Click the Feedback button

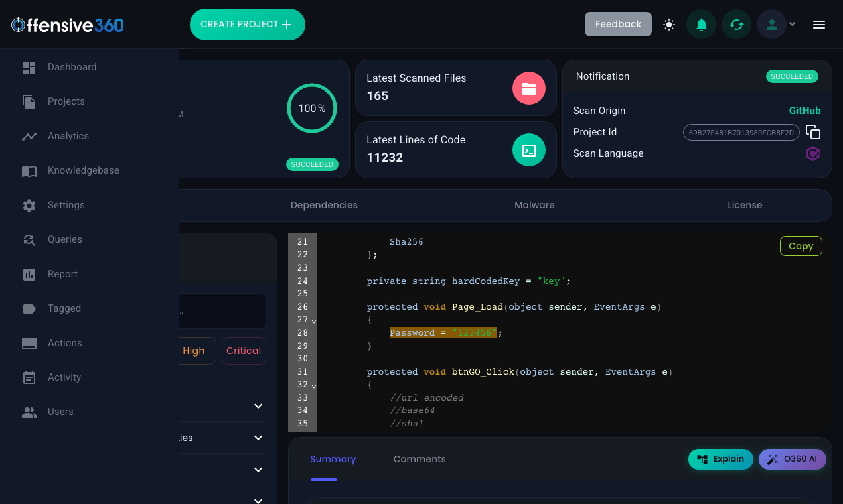click(618, 24)
